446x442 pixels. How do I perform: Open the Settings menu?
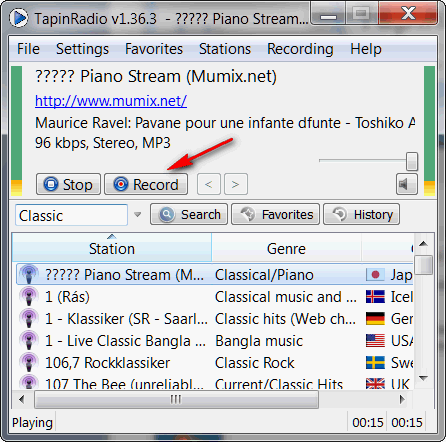click(x=82, y=49)
